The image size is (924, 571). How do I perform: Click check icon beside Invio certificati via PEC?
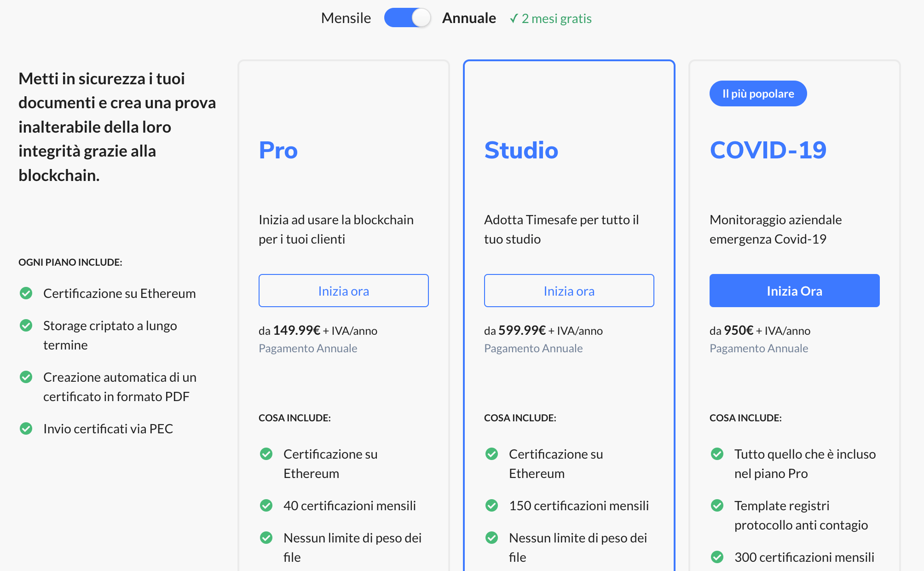(x=26, y=429)
